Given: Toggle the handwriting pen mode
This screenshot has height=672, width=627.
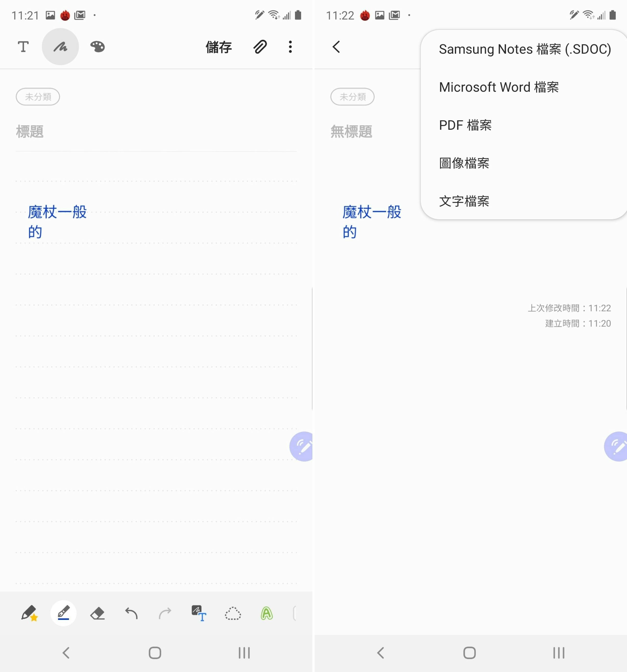Looking at the screenshot, I should (60, 47).
